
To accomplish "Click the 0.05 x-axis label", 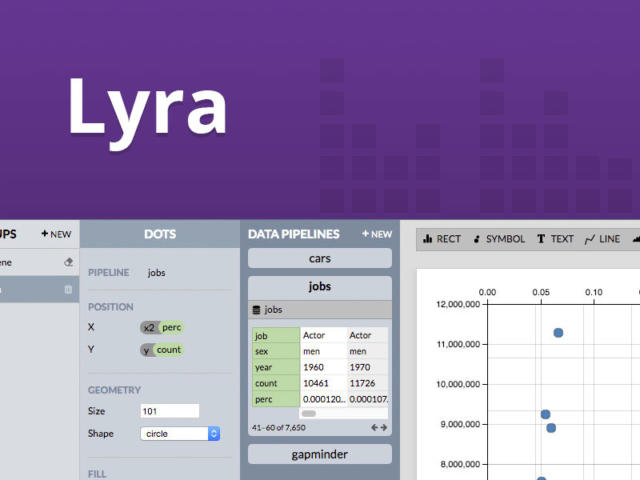I will click(541, 292).
